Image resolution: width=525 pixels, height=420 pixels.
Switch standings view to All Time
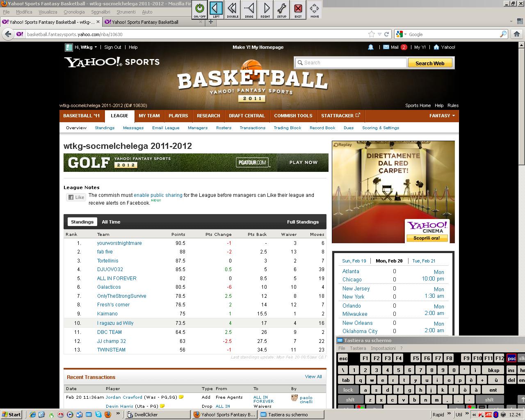click(x=111, y=222)
